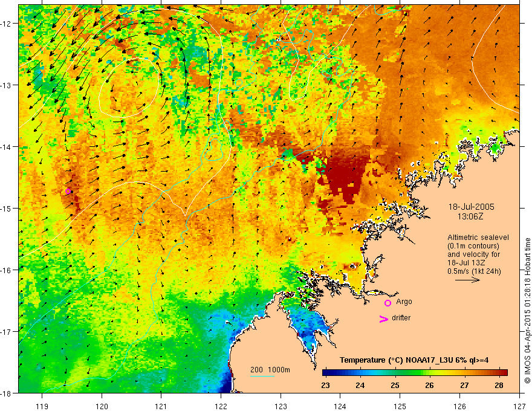Click the 'Argo' legend label
532x411 pixels.
coord(404,302)
